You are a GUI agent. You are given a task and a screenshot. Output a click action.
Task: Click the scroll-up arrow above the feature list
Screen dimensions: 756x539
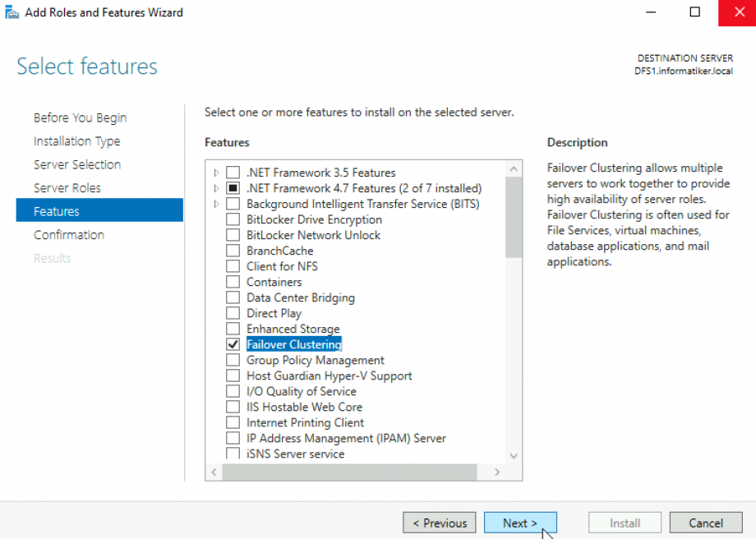(514, 167)
